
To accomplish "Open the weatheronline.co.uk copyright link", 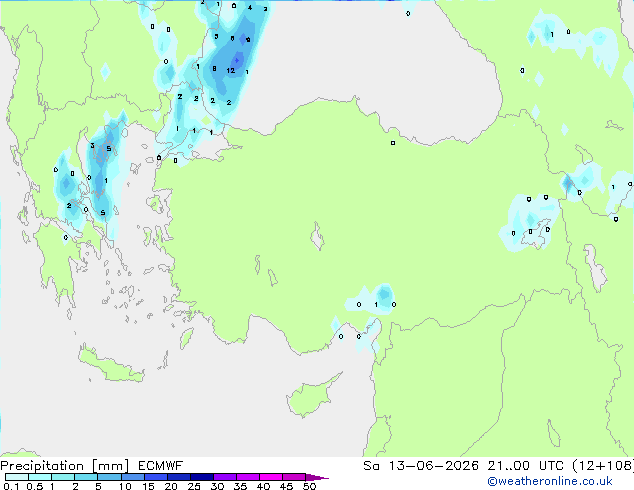I will coord(550,481).
